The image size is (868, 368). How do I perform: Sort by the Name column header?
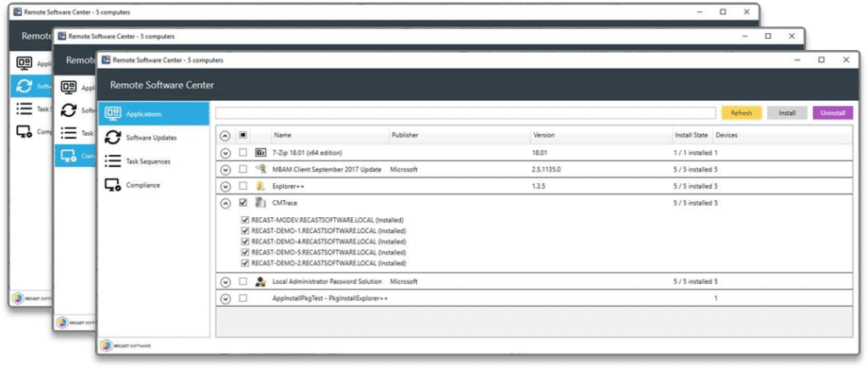point(282,135)
